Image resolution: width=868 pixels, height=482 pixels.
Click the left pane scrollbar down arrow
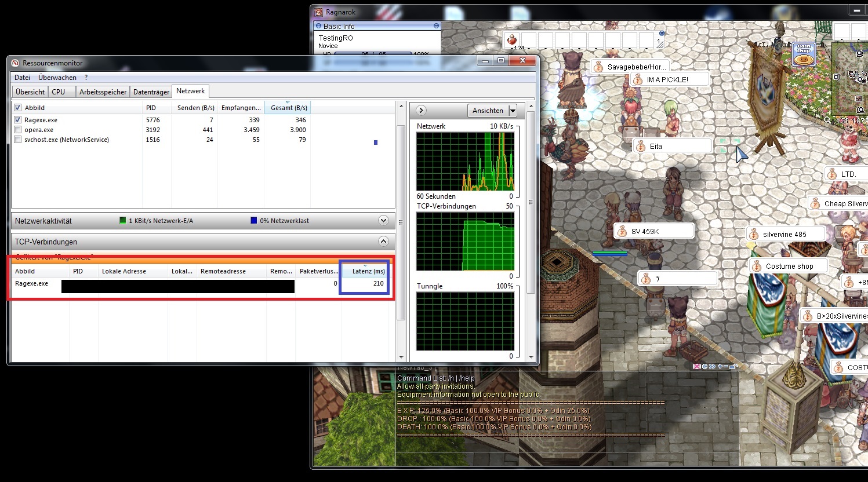[x=401, y=357]
